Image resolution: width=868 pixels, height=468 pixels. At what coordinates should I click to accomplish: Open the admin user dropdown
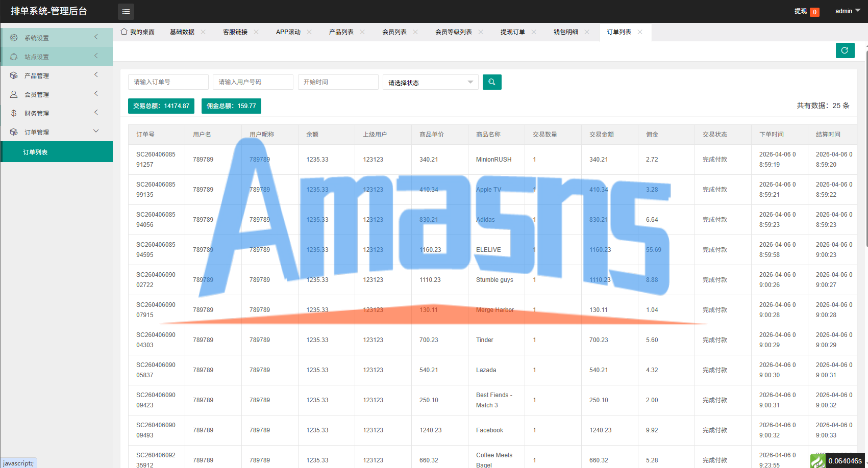848,11
